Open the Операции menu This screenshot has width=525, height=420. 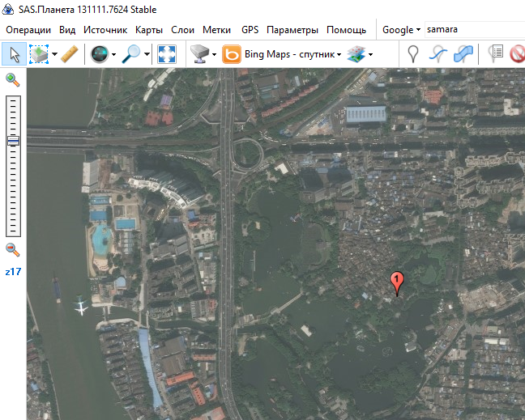28,30
